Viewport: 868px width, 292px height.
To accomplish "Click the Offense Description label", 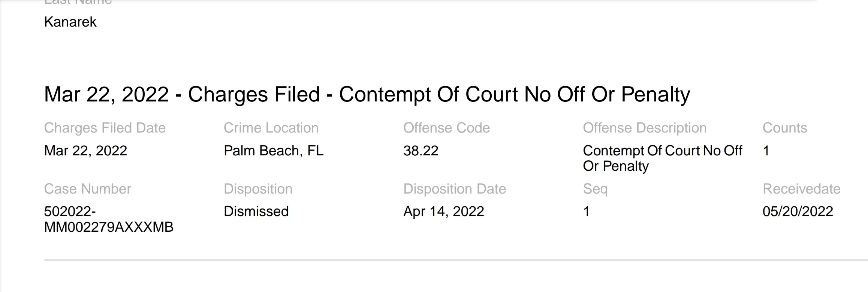I will coord(645,128).
